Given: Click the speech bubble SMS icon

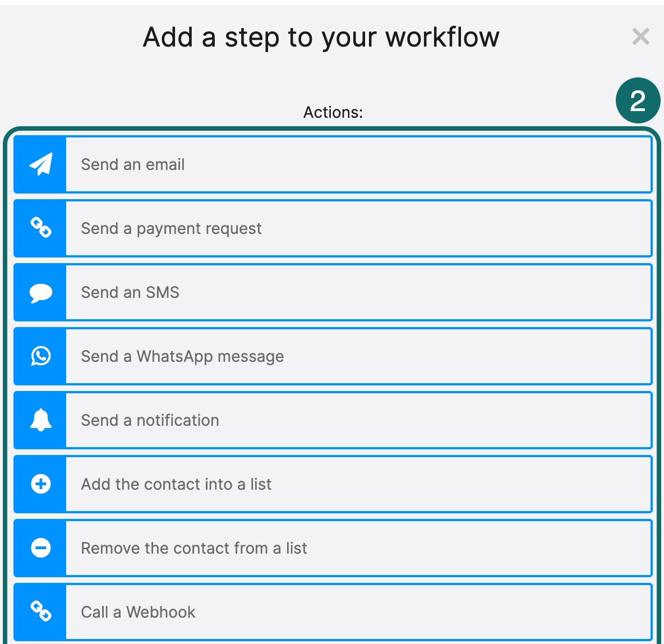Looking at the screenshot, I should coord(40,292).
